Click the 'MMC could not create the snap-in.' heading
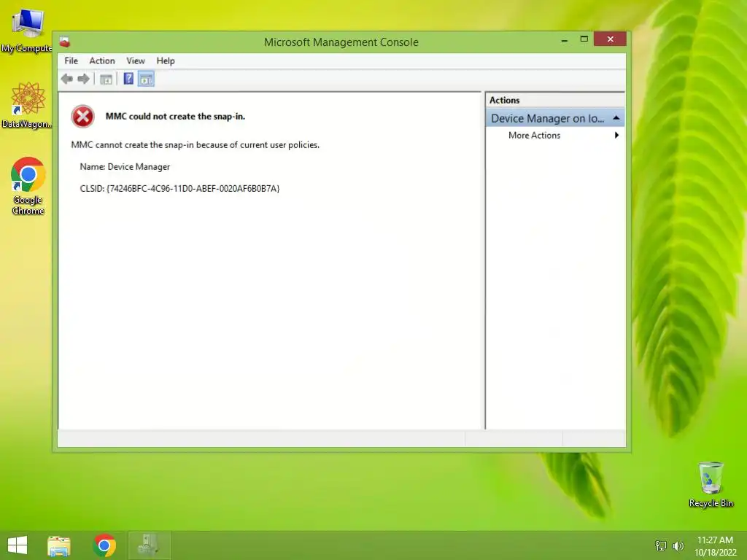Viewport: 747px width, 560px height. (x=175, y=116)
